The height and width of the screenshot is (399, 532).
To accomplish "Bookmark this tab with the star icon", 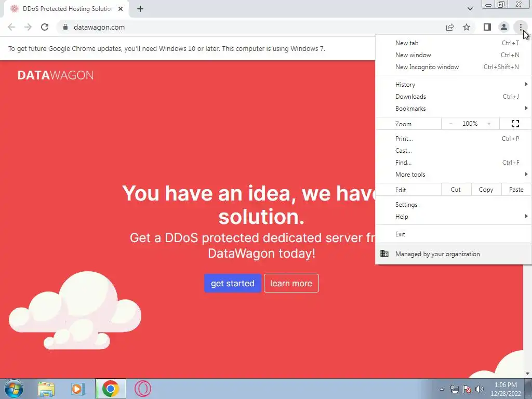I will 467,27.
